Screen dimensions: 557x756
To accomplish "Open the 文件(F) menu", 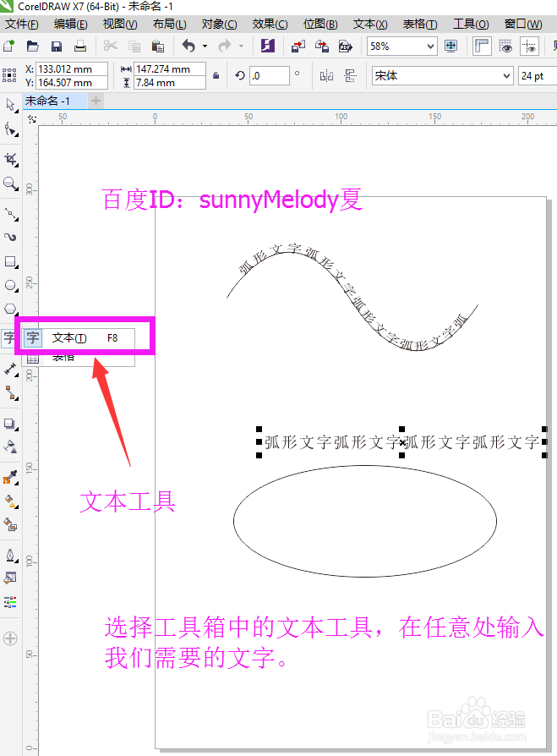I will 22,25.
